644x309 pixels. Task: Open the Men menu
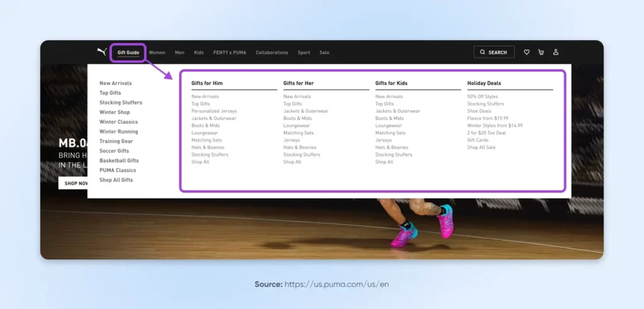tap(179, 53)
